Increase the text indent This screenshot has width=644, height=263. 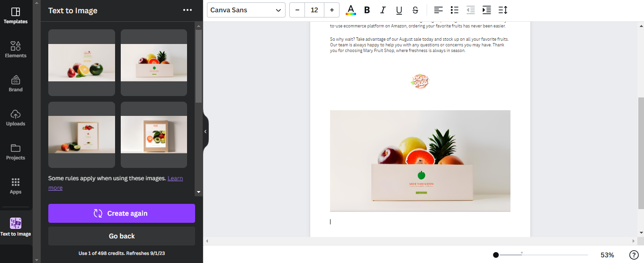pos(487,10)
